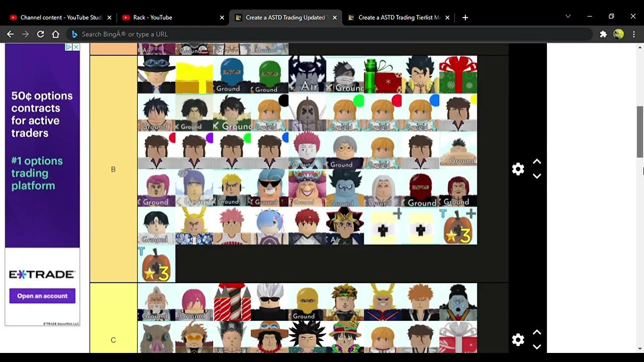Open tab search dropdown arrow
This screenshot has width=644, height=362.
(x=568, y=17)
